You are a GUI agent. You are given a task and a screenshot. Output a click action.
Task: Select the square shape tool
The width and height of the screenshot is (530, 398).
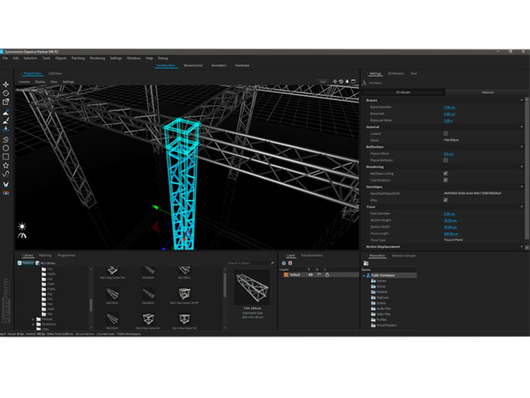point(6,157)
